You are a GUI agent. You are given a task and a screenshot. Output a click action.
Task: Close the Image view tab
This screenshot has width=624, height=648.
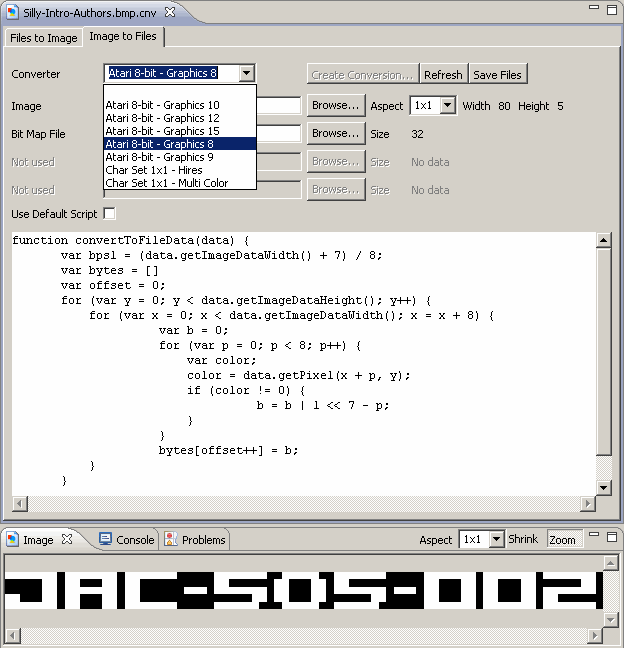pyautogui.click(x=67, y=539)
